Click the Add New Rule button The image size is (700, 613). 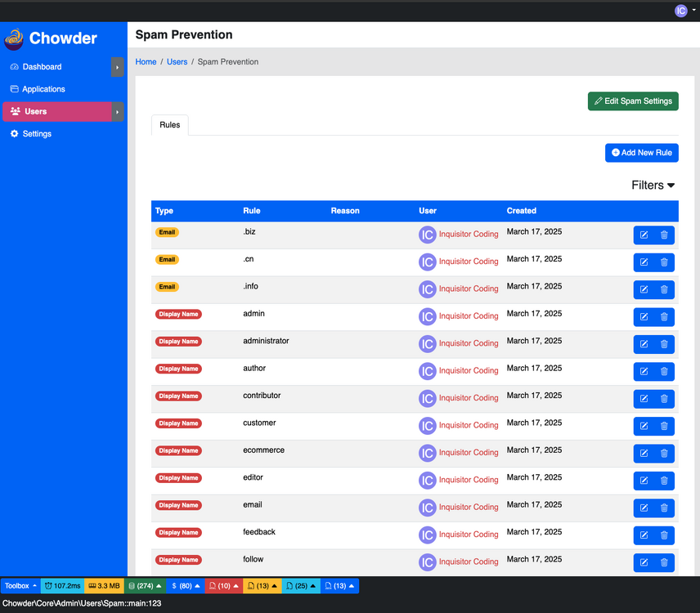coord(641,153)
